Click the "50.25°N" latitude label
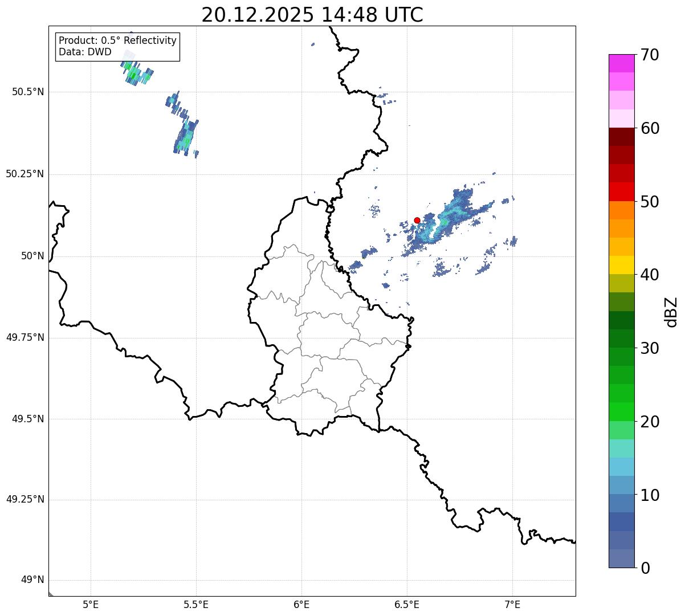This screenshot has height=616, width=685. click(25, 174)
